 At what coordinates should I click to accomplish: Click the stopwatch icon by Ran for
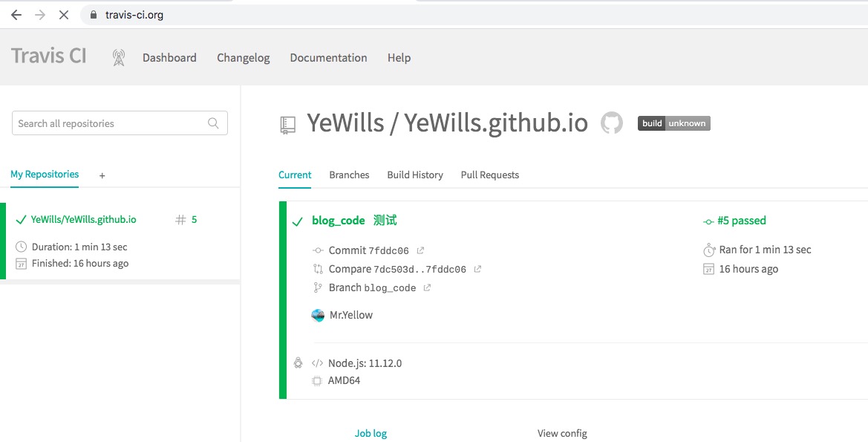click(709, 250)
